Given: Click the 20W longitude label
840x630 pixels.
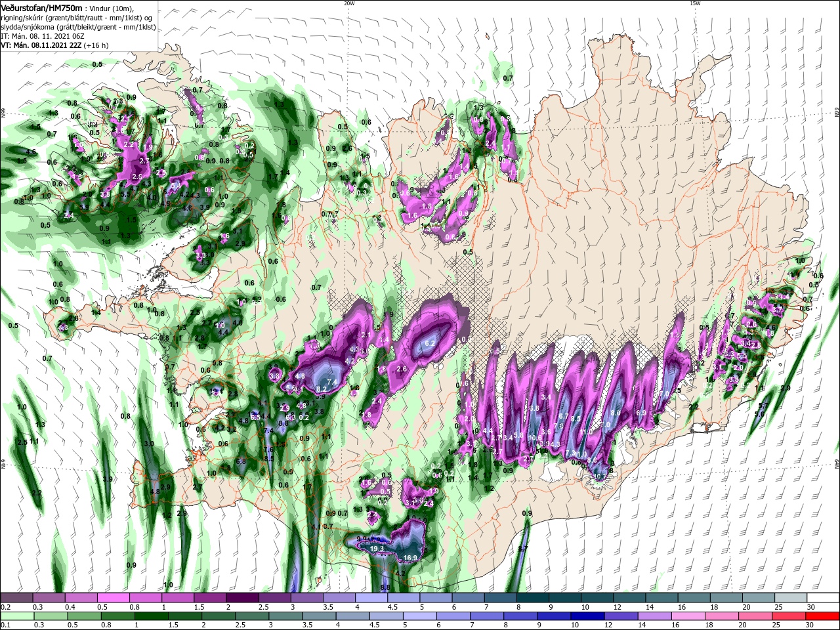Looking at the screenshot, I should coord(349,3).
